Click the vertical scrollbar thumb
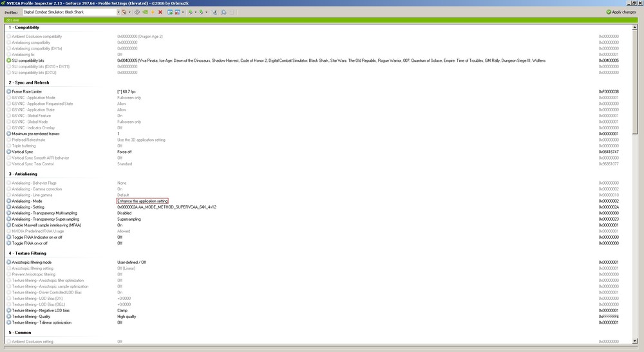 [x=635, y=82]
